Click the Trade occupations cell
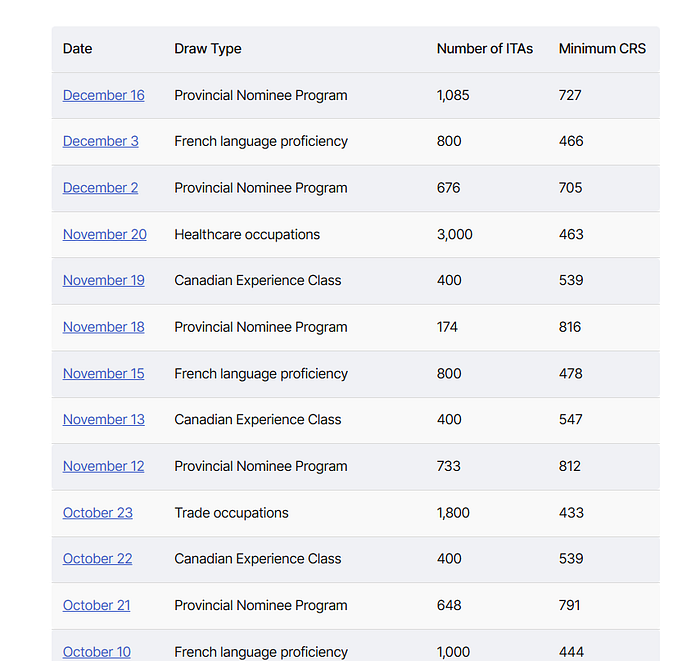This screenshot has width=700, height=661. coord(231,513)
